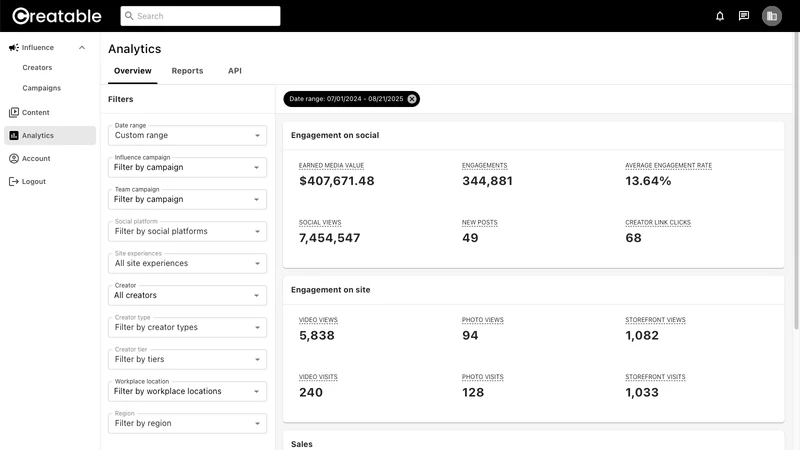The height and width of the screenshot is (450, 800).
Task: Click the Video Views label
Action: tap(318, 320)
